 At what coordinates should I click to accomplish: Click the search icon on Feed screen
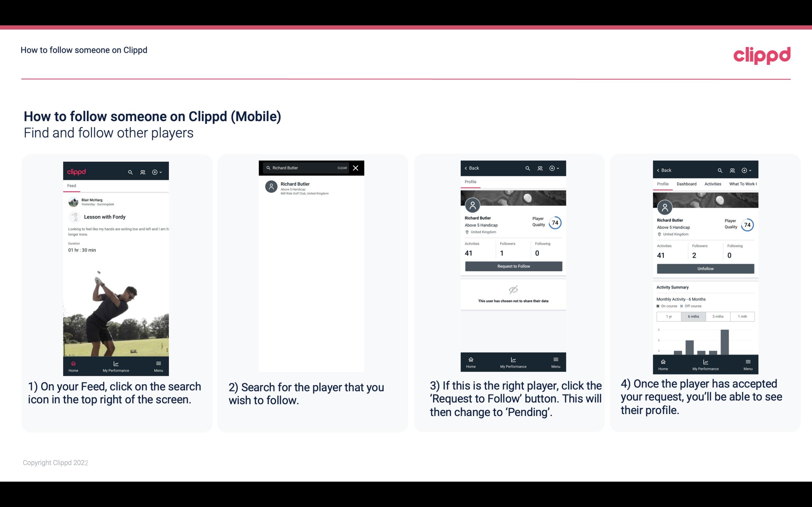130,171
